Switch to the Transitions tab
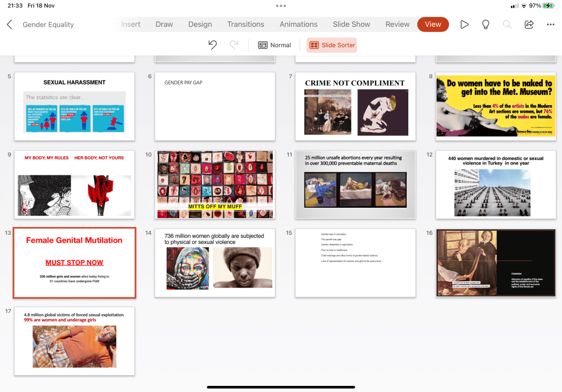The image size is (562, 392). click(x=245, y=24)
